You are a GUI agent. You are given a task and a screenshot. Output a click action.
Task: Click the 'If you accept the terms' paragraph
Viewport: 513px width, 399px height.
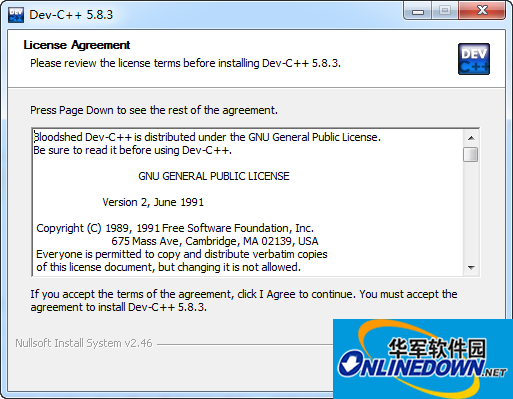click(244, 300)
